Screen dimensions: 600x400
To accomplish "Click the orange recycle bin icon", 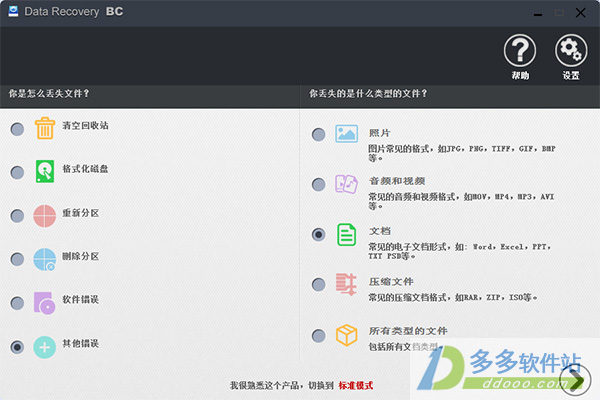I will [45, 128].
